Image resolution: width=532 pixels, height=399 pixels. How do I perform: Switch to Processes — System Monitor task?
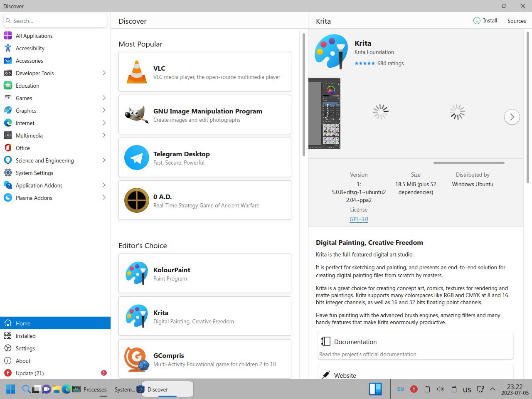coord(104,389)
